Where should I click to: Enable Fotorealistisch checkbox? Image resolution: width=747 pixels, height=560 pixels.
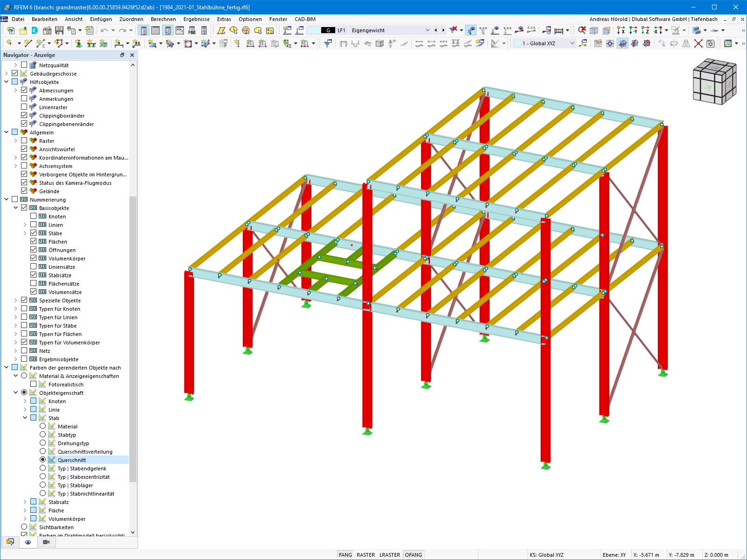(34, 384)
